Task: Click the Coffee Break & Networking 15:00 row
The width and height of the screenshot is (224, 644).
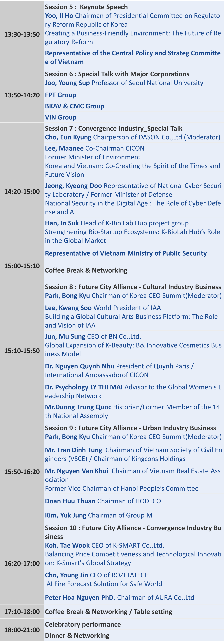Action: 112,270
